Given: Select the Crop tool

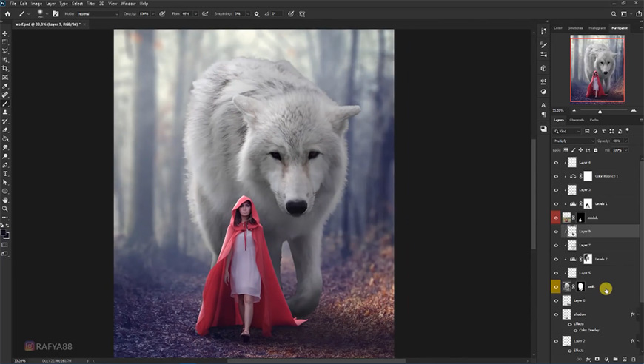Looking at the screenshot, I should pyautogui.click(x=5, y=69).
